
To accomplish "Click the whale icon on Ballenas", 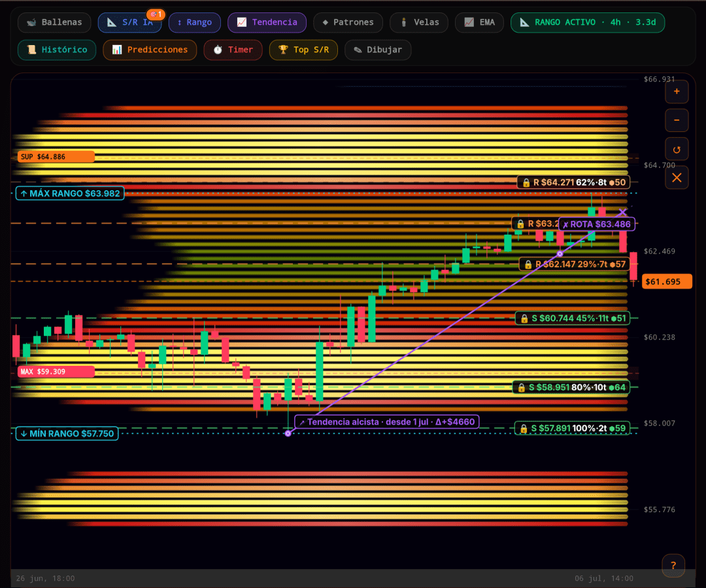I will click(x=31, y=22).
